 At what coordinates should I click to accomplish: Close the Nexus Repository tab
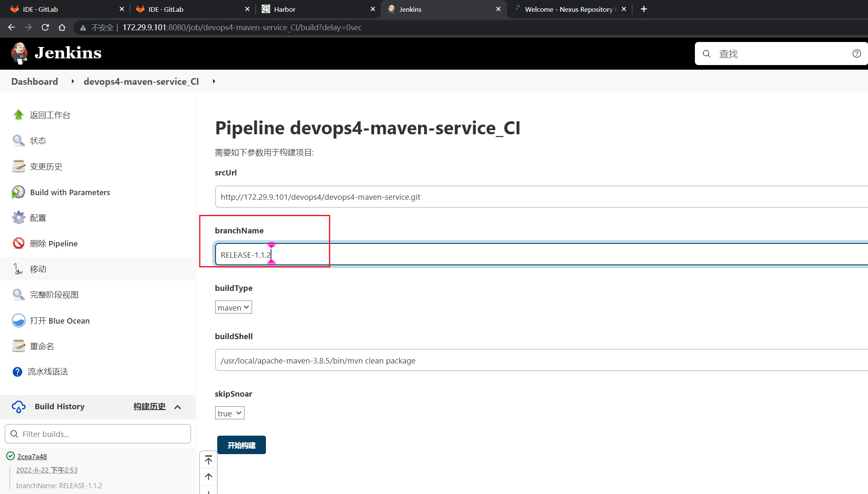[x=624, y=9]
